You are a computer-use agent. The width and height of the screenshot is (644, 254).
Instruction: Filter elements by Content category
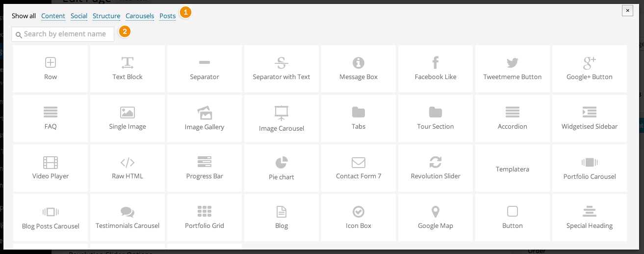click(x=53, y=16)
